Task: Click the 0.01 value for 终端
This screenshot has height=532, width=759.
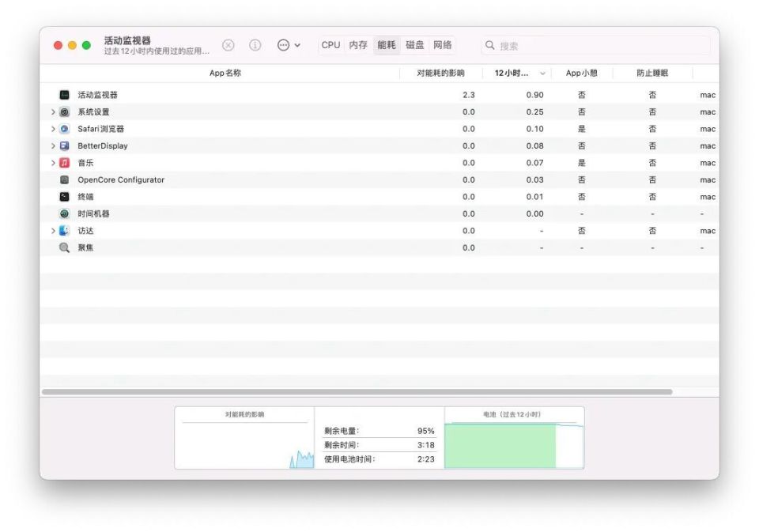Action: [x=535, y=197]
